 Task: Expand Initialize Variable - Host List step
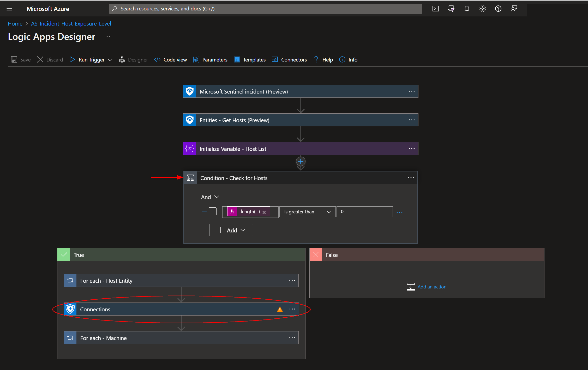pos(301,149)
